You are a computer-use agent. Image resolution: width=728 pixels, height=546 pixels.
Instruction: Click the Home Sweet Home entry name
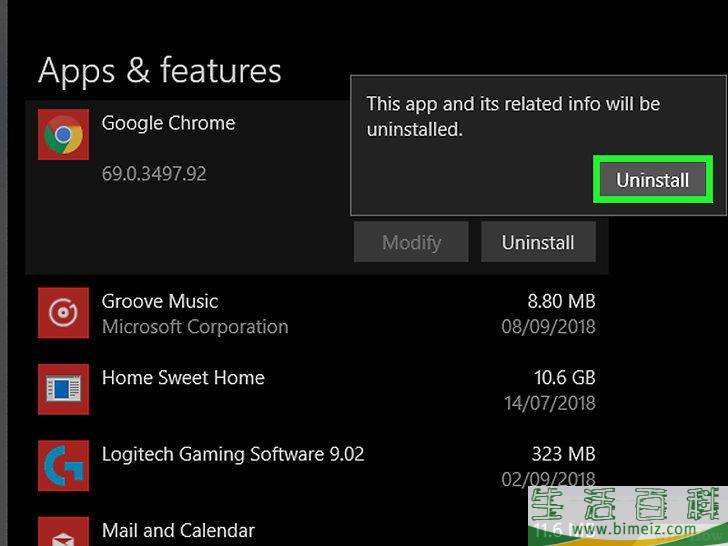(x=183, y=377)
